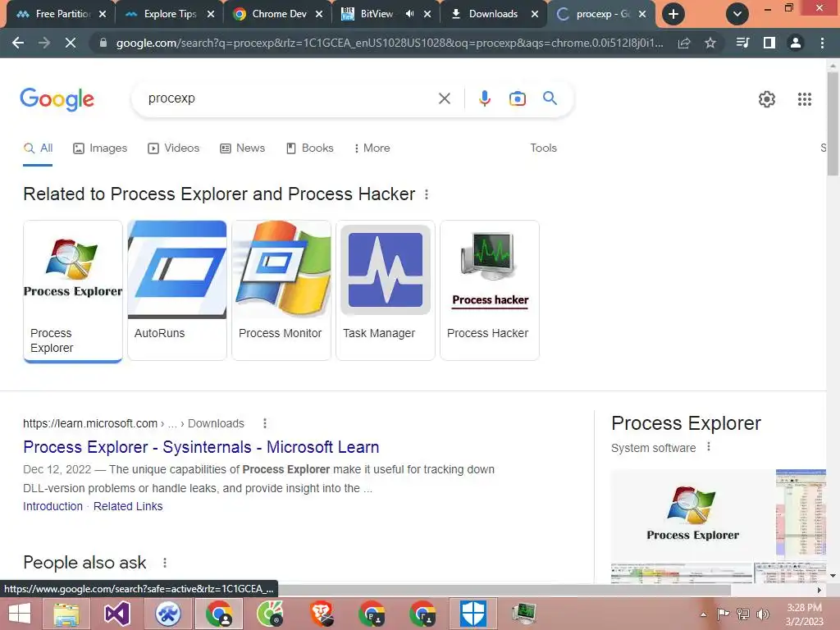This screenshot has height=630, width=840.
Task: Open Chrome three-dot menu
Action: 822,43
